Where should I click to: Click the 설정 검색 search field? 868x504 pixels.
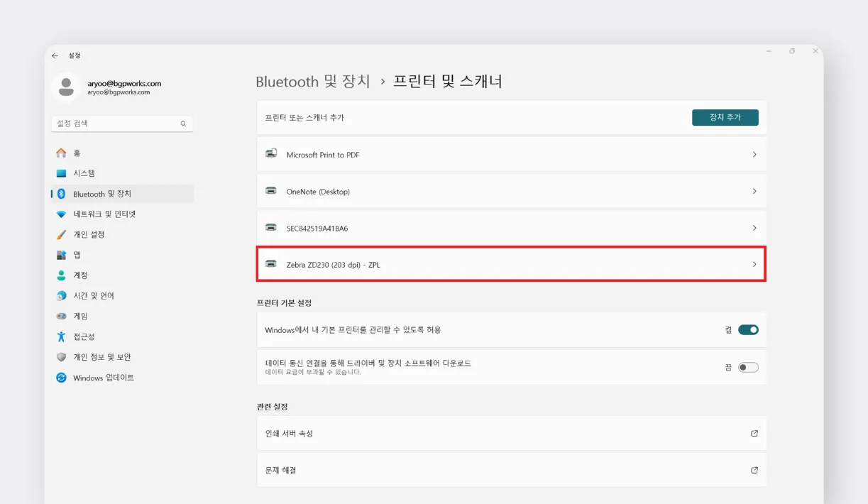coord(122,124)
